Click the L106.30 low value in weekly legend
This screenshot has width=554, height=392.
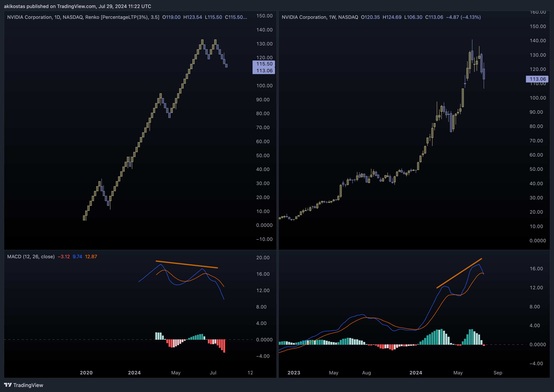click(413, 17)
